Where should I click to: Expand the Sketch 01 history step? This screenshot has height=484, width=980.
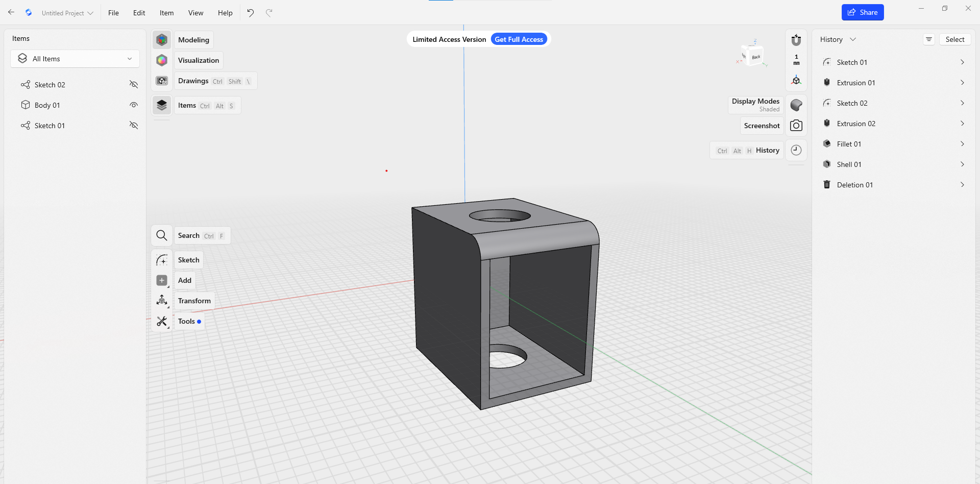[x=962, y=62]
